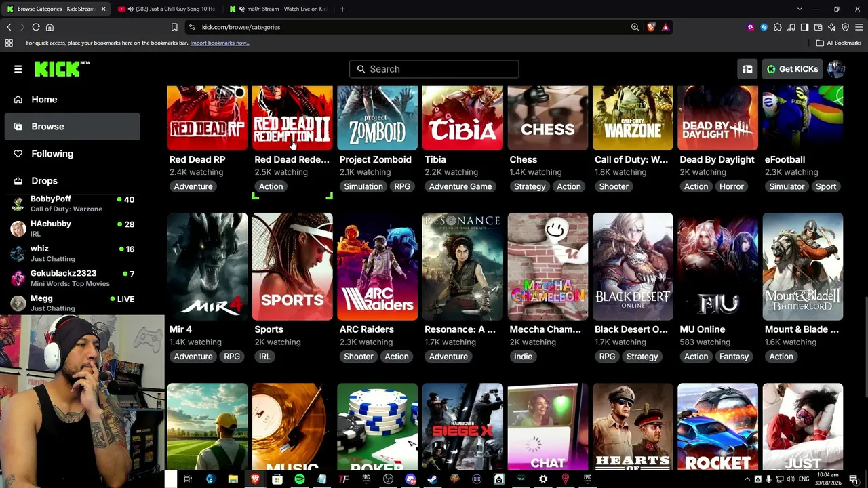Open the Brave Rewards triangle icon

click(x=665, y=27)
